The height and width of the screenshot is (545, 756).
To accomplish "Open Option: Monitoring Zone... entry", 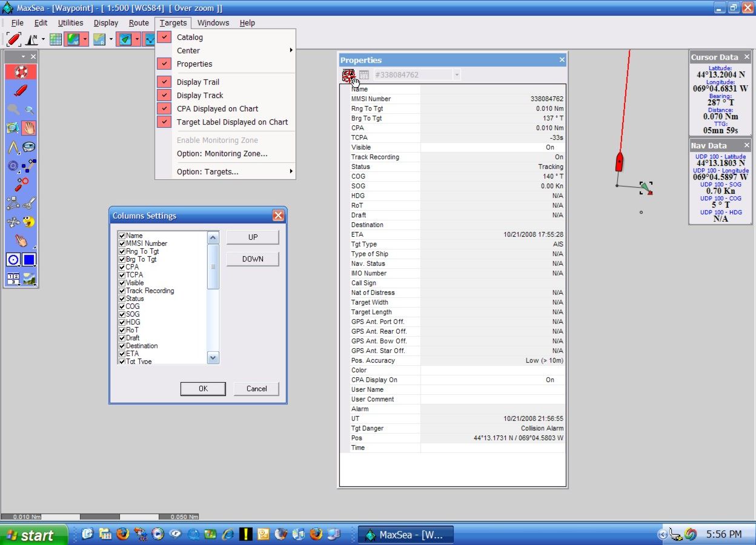I will click(225, 154).
